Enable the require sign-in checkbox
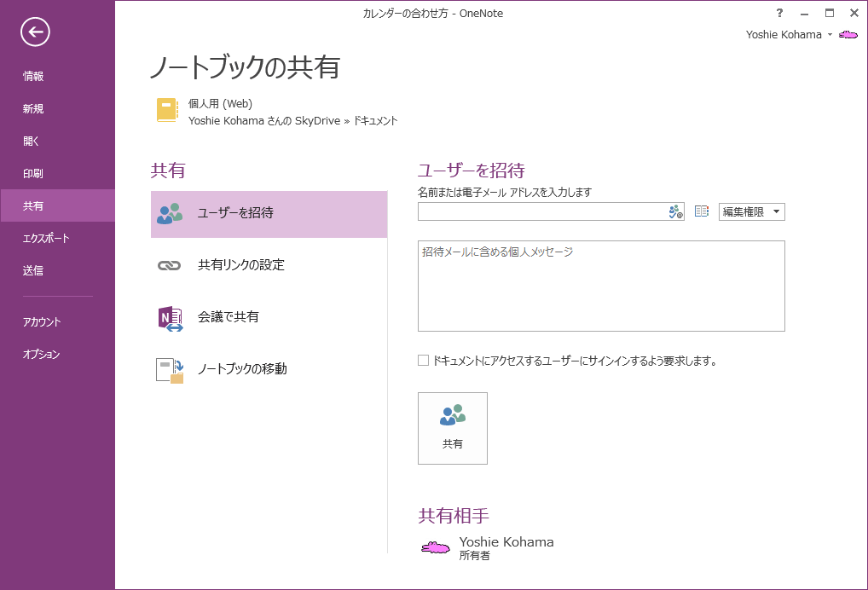 coord(424,361)
